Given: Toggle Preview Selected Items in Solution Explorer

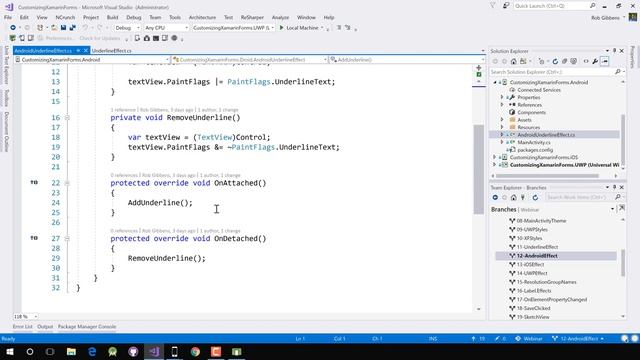Looking at the screenshot, I should (x=605, y=61).
